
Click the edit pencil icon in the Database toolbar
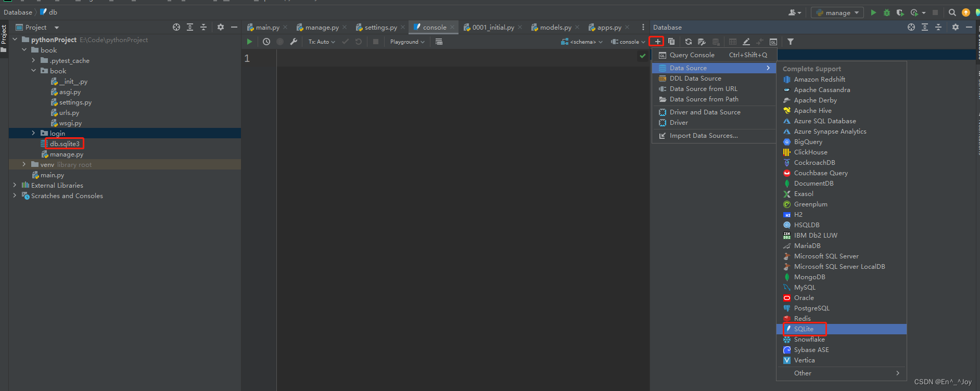click(x=746, y=42)
